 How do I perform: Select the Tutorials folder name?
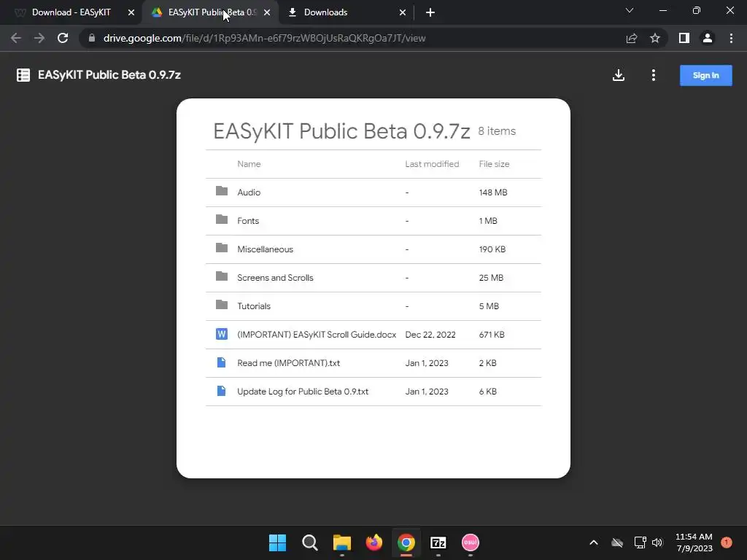(254, 306)
